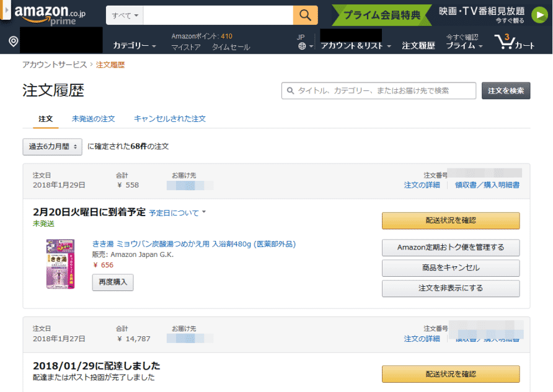Switch to the 未発送の注文 tab
The image size is (553, 392).
coord(94,119)
